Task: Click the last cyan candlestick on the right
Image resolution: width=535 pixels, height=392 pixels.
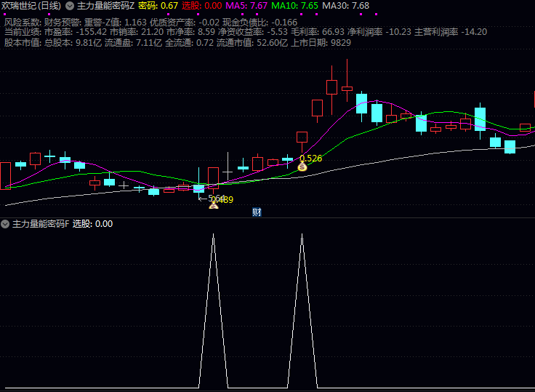Action: [x=510, y=146]
